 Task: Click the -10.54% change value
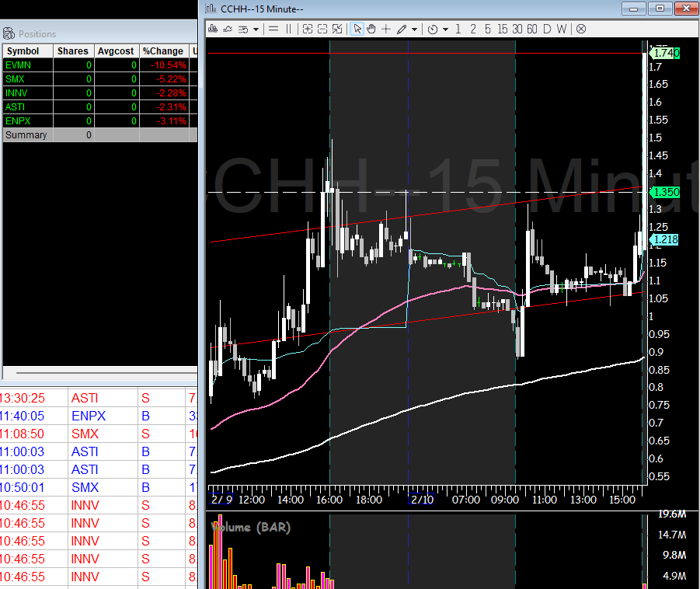[x=169, y=65]
